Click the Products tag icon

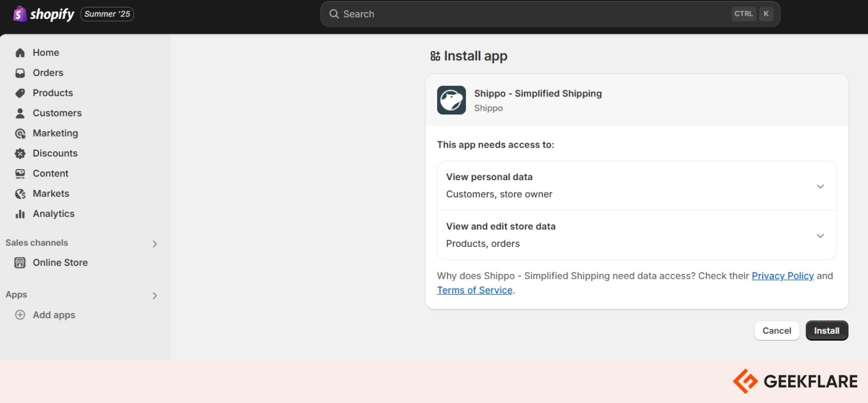pos(20,93)
